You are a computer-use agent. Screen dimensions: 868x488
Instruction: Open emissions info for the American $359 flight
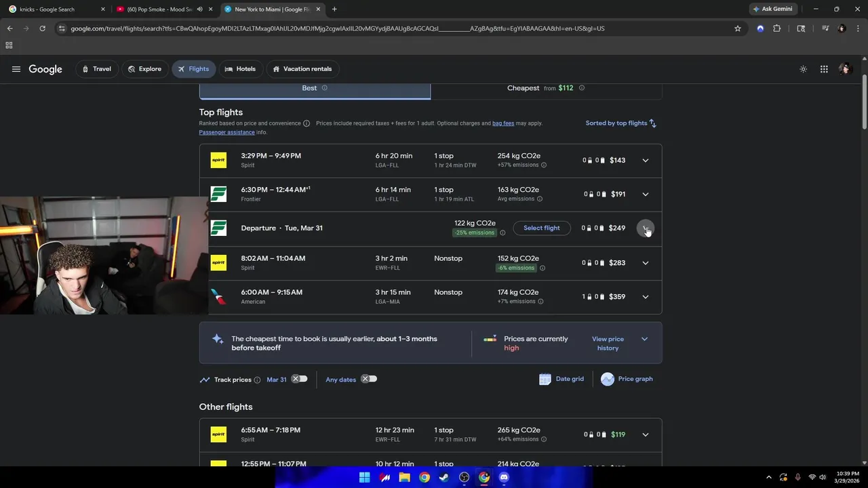[x=540, y=302]
